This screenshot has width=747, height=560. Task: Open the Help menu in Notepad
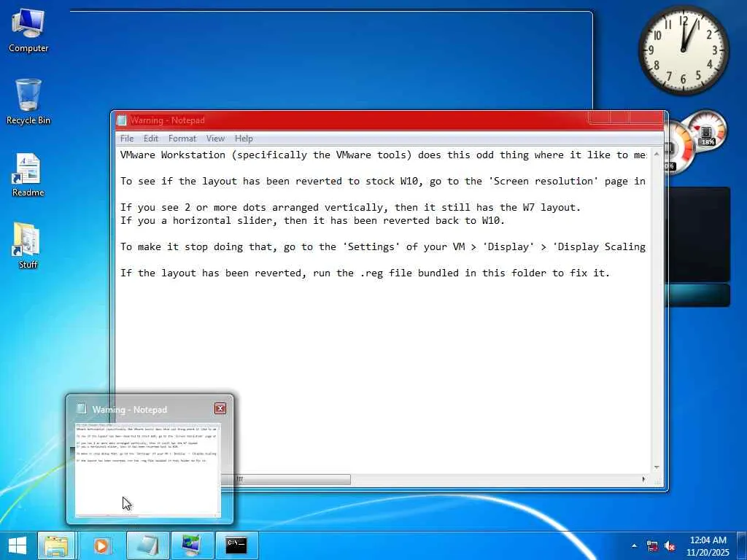(244, 139)
